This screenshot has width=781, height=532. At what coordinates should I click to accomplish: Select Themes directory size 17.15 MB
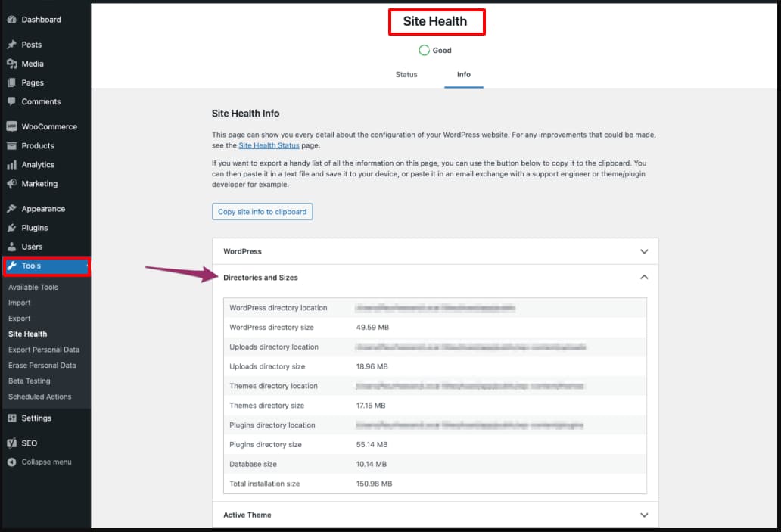click(x=371, y=406)
